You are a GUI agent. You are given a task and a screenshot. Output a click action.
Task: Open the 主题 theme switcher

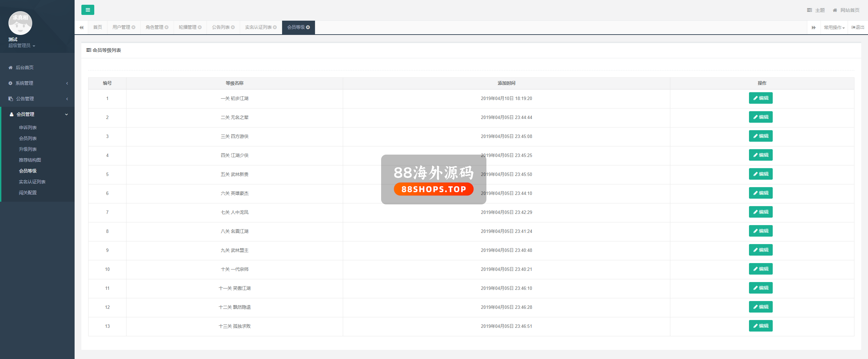816,10
